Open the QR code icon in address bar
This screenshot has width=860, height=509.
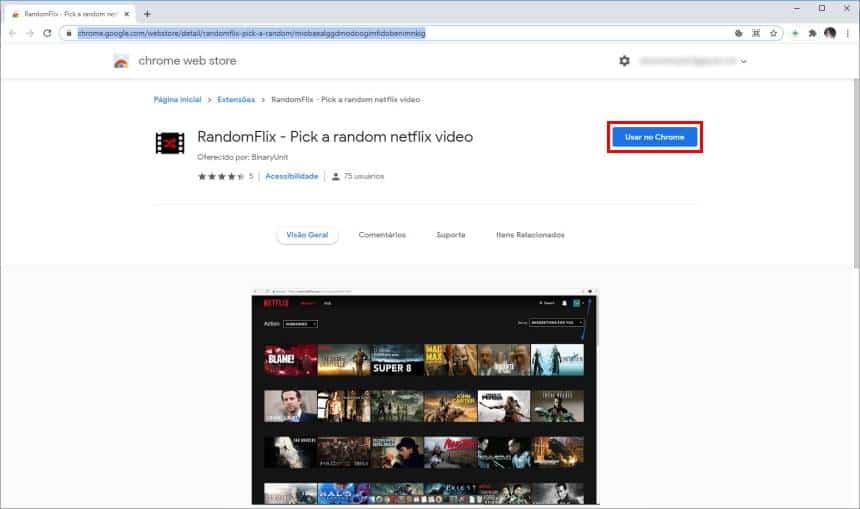(756, 33)
